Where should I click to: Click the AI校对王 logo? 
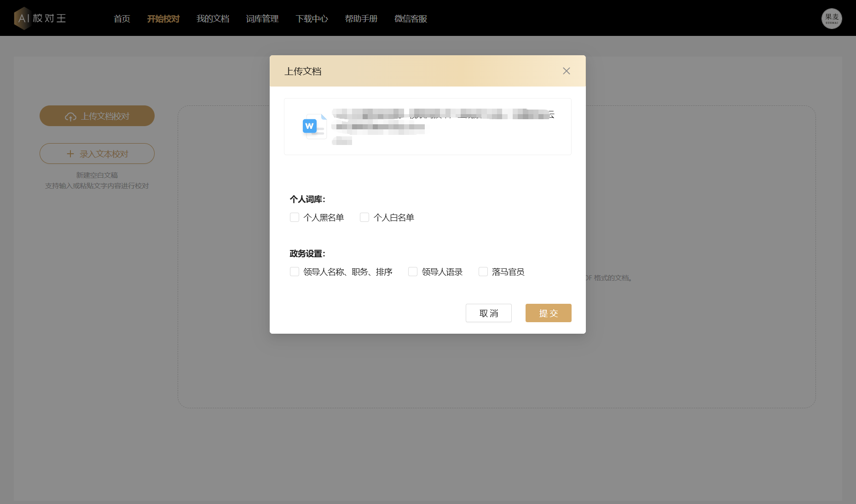tap(40, 18)
